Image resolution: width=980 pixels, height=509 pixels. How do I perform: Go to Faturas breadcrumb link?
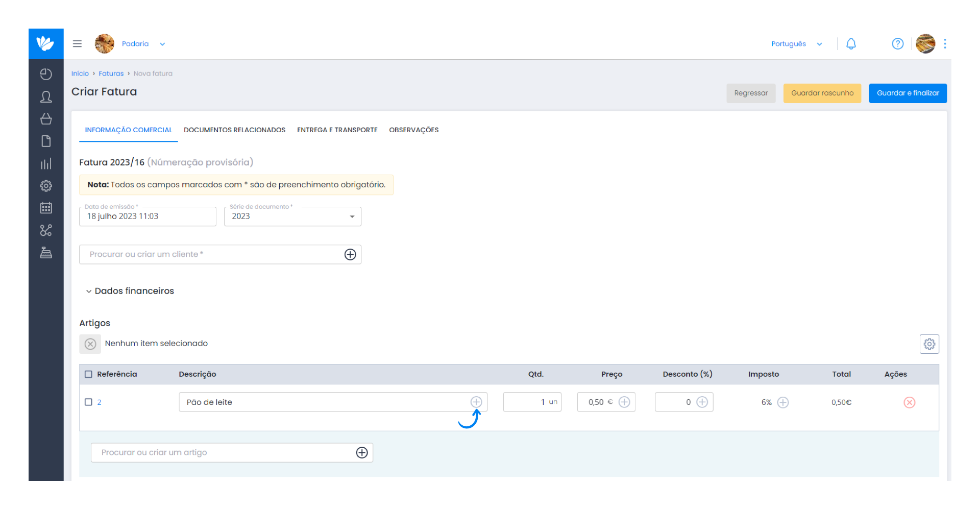pos(111,74)
